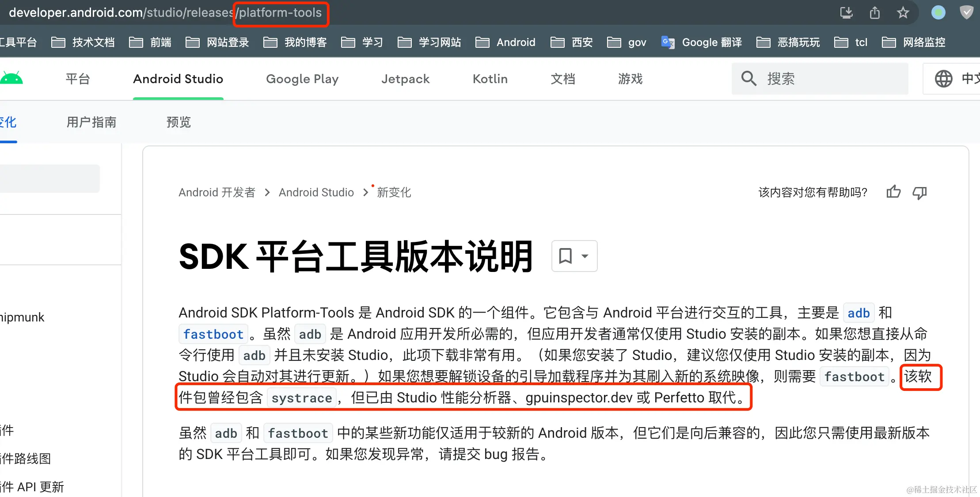Open the Android 开发者 breadcrumb link
The image size is (980, 497).
coord(217,192)
